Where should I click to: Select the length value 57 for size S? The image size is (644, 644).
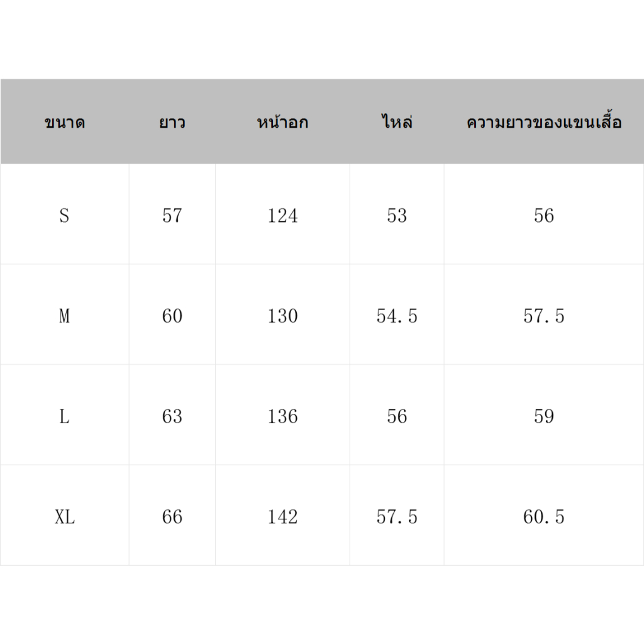[x=172, y=216]
